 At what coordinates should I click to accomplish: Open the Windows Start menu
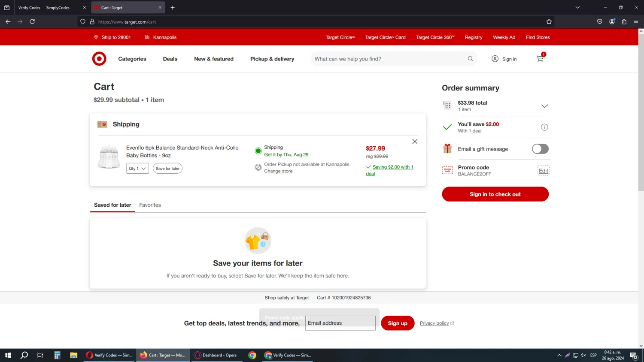tap(8, 355)
